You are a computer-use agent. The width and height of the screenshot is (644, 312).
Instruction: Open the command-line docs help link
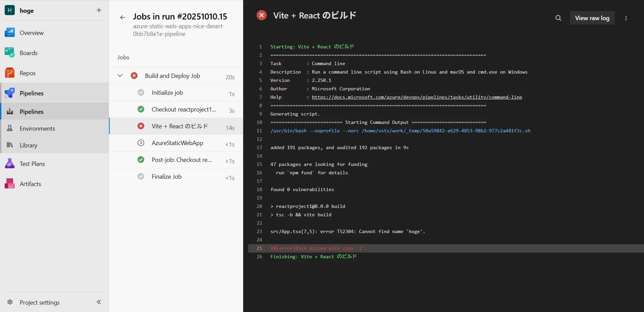(417, 97)
